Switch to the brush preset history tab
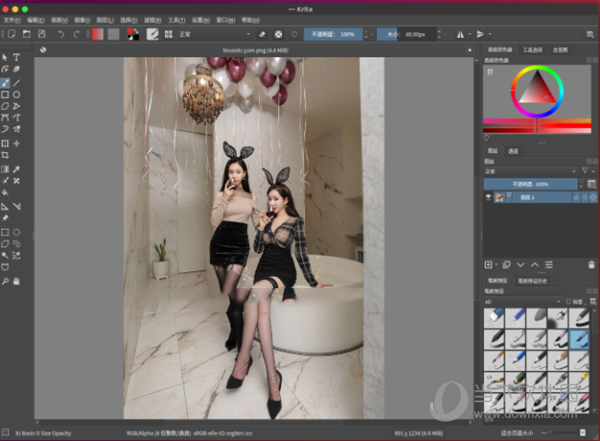Image resolution: width=600 pixels, height=441 pixels. pyautogui.click(x=532, y=281)
